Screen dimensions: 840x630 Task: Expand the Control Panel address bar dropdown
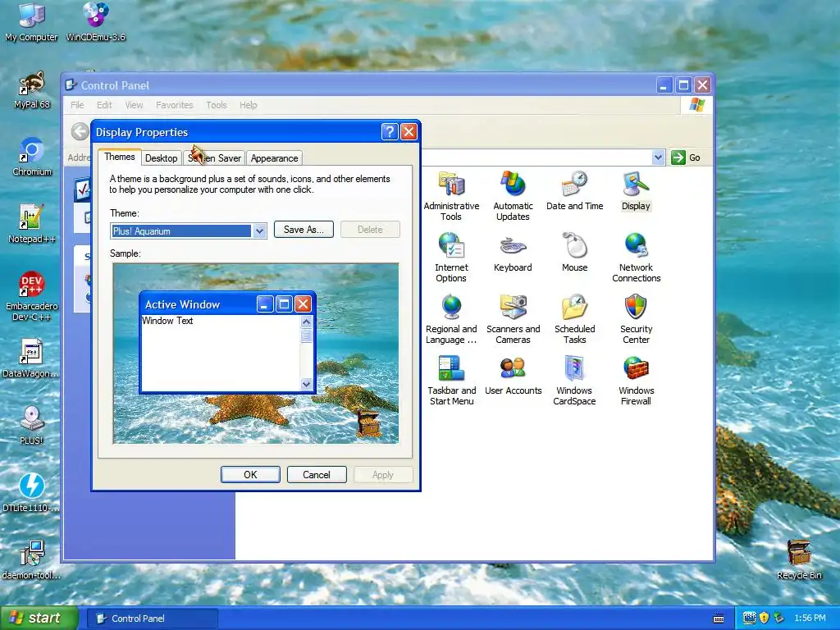point(658,157)
